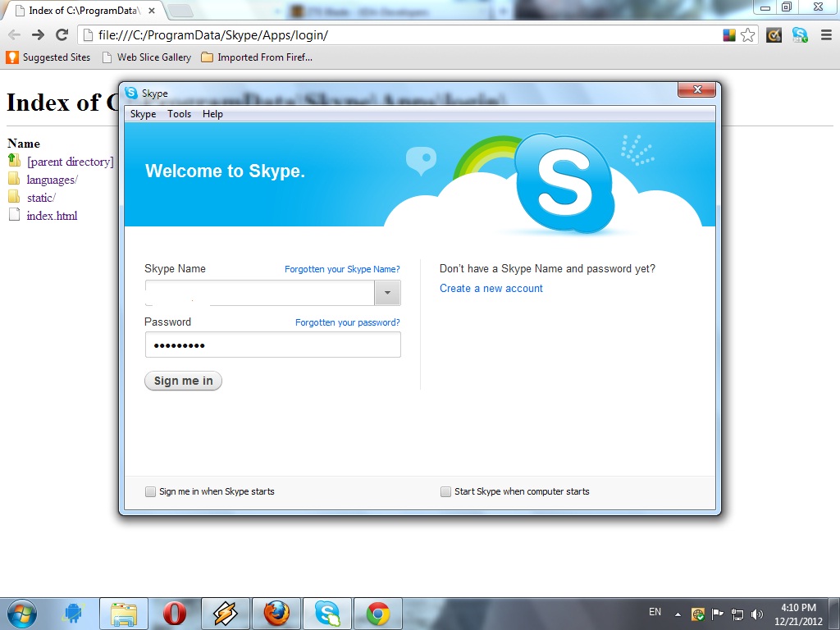The height and width of the screenshot is (630, 840).
Task: Open the Chrome hamburger menu
Action: (x=826, y=35)
